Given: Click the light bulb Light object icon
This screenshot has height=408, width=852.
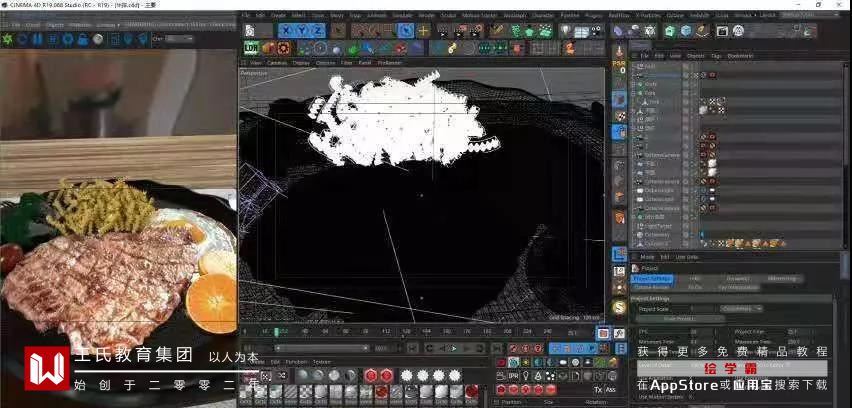Looking at the screenshot, I should pos(566,31).
